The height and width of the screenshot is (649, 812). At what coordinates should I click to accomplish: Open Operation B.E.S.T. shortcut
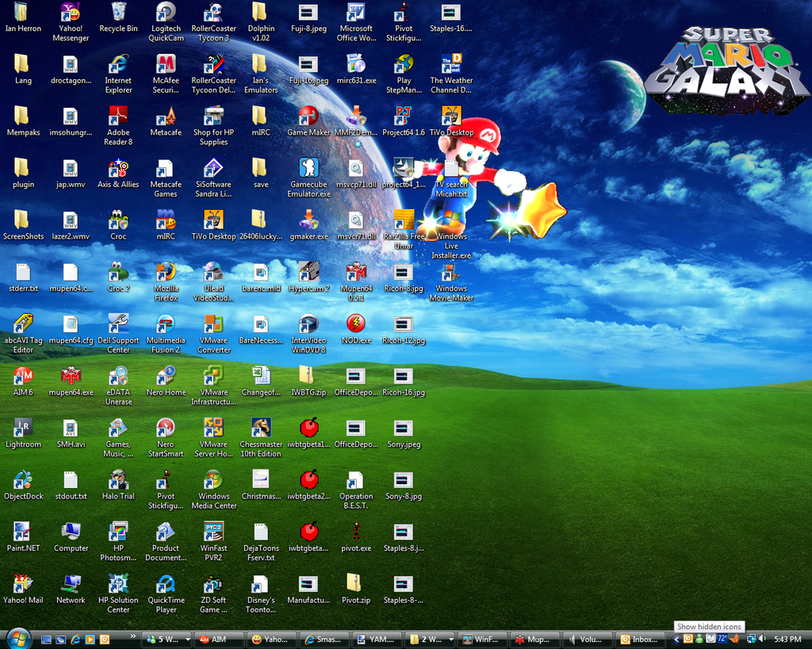pos(356,490)
